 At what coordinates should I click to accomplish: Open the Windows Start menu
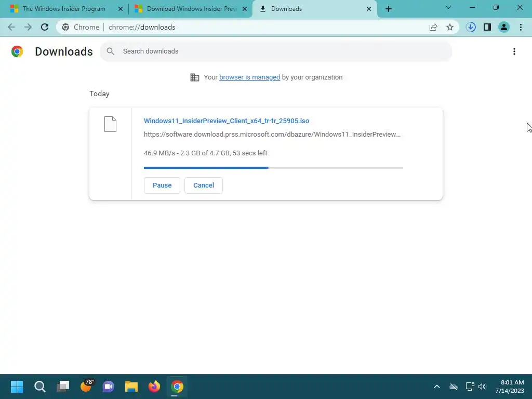pos(17,387)
